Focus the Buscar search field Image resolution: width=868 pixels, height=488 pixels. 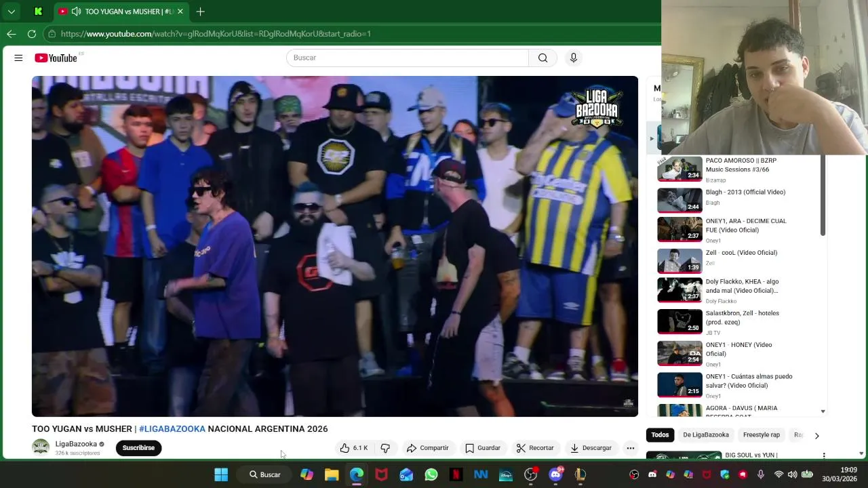(x=408, y=58)
